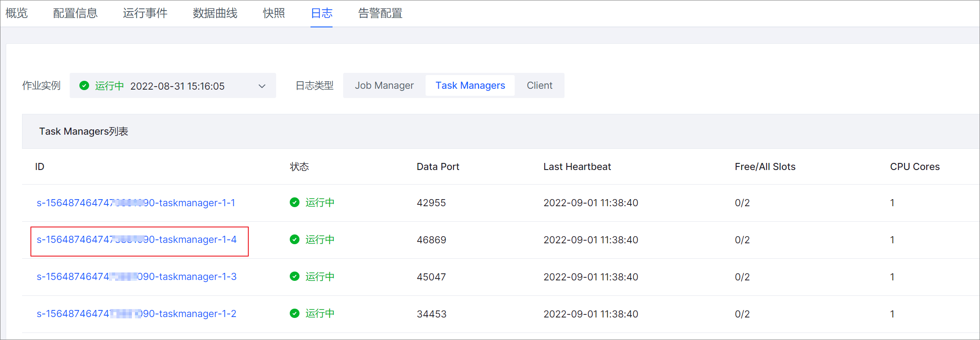Click data port value 34453
Viewport: 980px width, 340px height.
point(432,314)
